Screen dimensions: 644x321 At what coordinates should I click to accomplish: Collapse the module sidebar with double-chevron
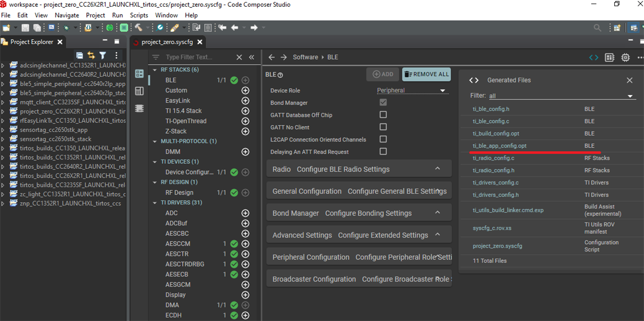point(251,58)
